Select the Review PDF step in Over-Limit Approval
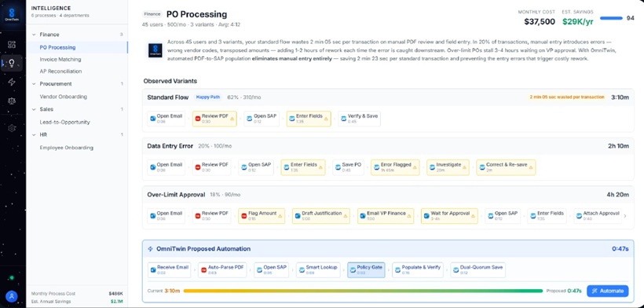 (211, 216)
